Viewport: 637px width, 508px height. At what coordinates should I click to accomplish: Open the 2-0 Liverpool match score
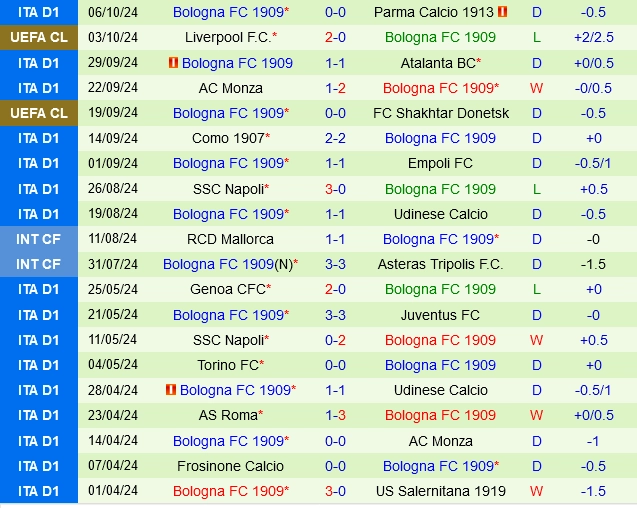pos(335,37)
